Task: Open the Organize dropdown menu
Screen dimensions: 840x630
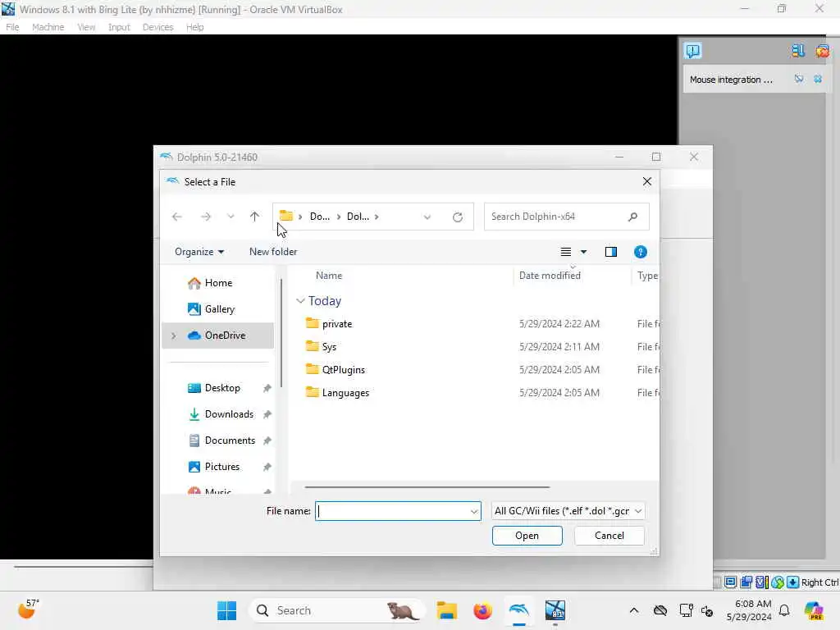Action: click(199, 252)
